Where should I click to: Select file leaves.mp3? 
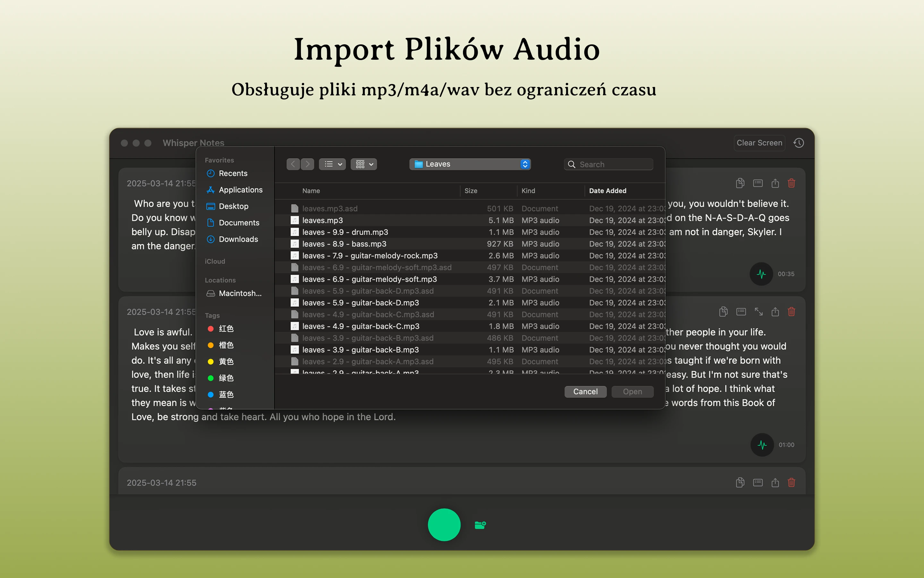pos(470,220)
